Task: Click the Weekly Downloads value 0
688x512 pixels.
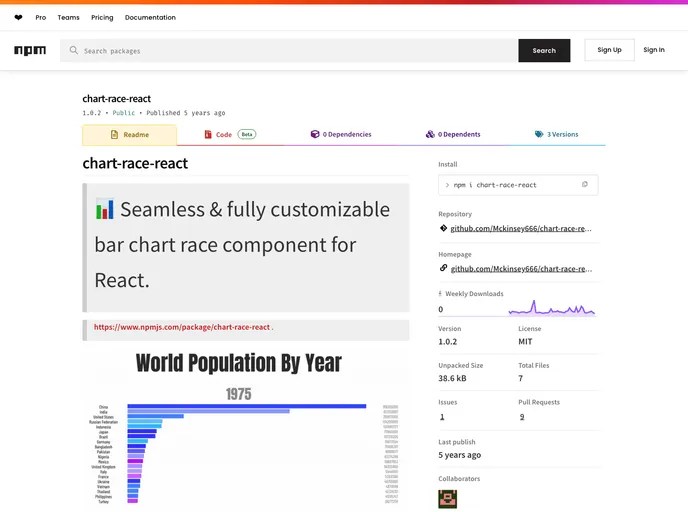Action: pos(441,309)
